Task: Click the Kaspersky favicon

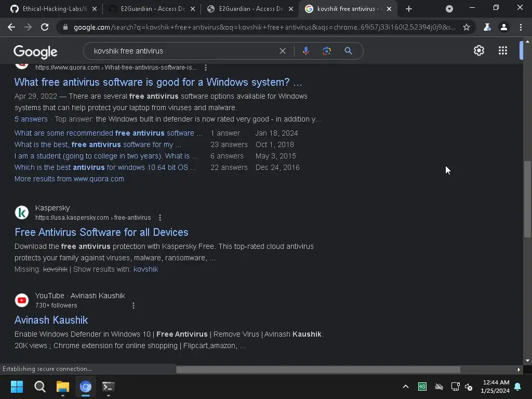Action: pyautogui.click(x=22, y=212)
